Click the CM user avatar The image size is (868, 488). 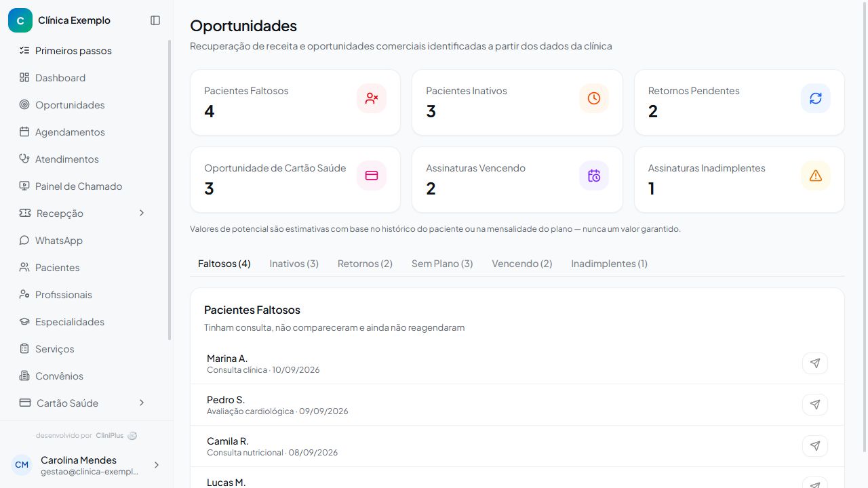tap(22, 465)
